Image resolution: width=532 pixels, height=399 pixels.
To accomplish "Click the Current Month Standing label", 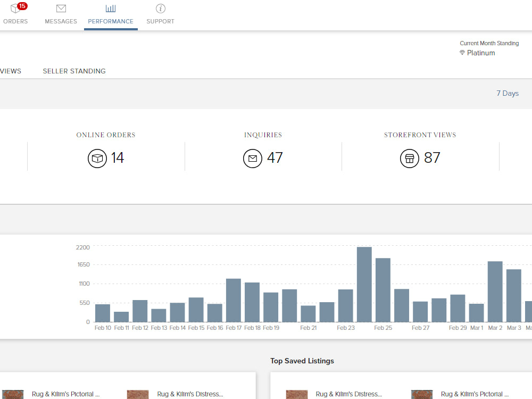I will click(x=489, y=43).
